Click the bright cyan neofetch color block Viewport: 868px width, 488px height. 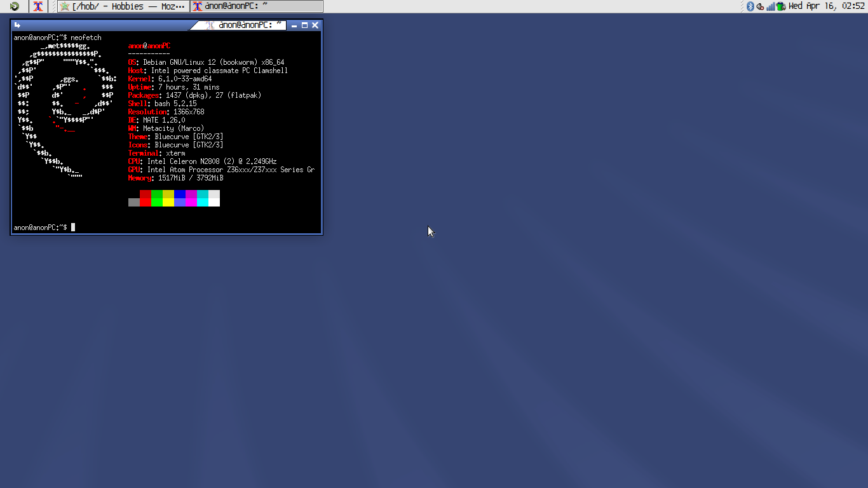[203, 202]
